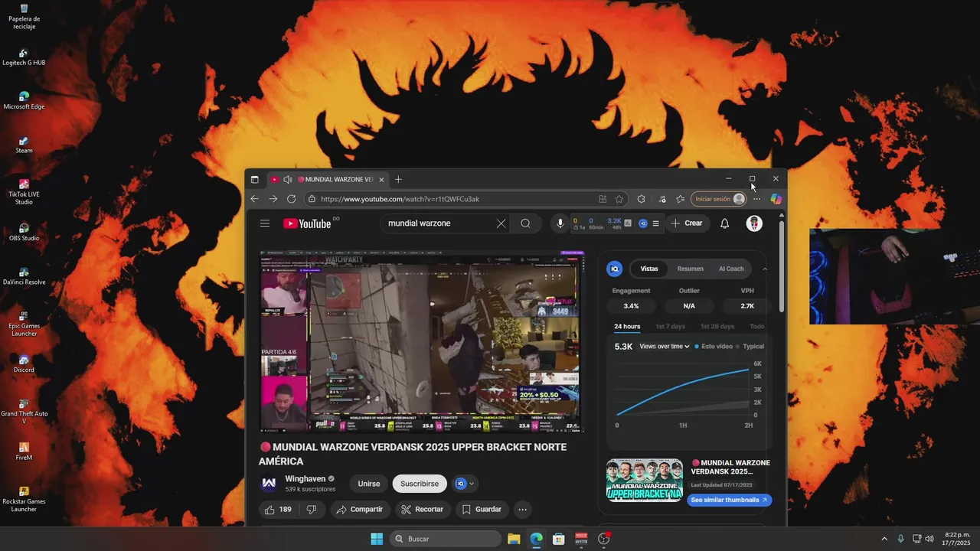Collapse the vidIQ panel chevron
This screenshot has width=980, height=551.
click(x=765, y=269)
